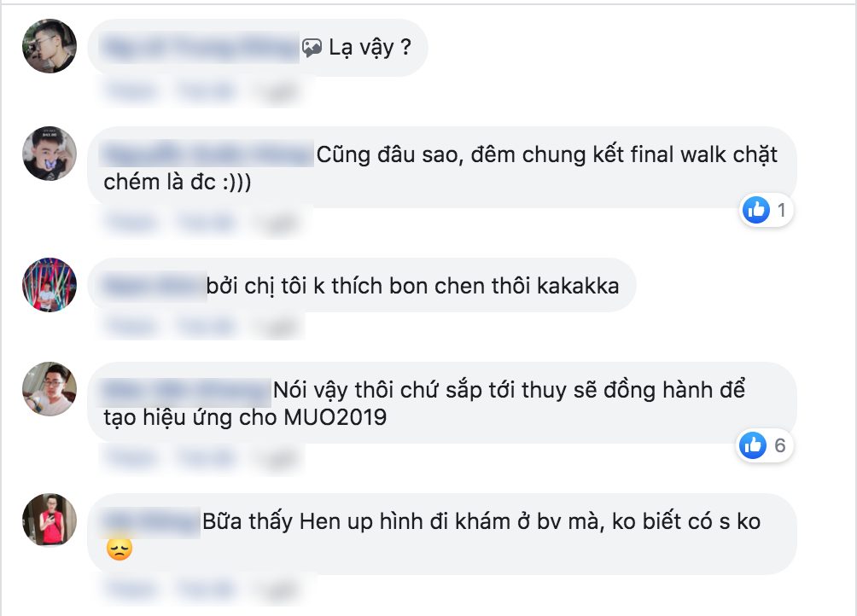Click the pensive face emoji in the last comment
This screenshot has height=616, width=857.
(120, 549)
